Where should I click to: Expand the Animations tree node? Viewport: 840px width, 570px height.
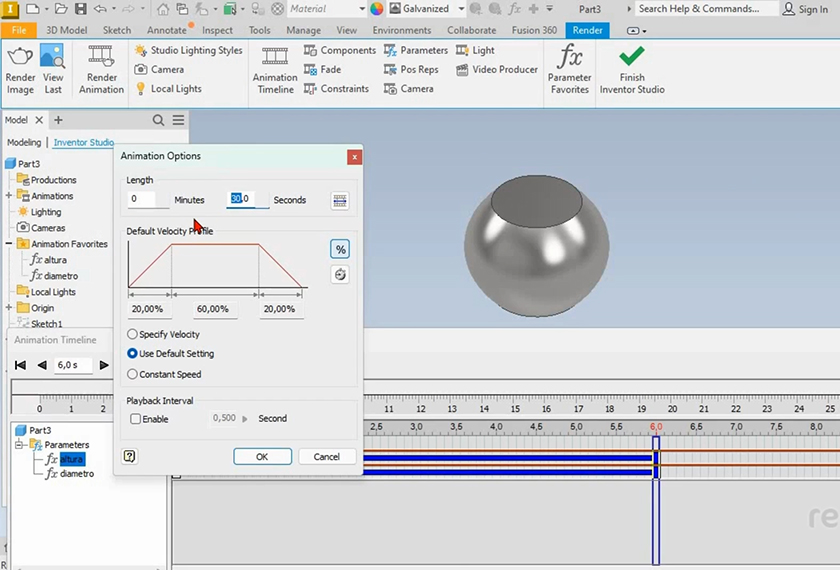click(x=9, y=196)
